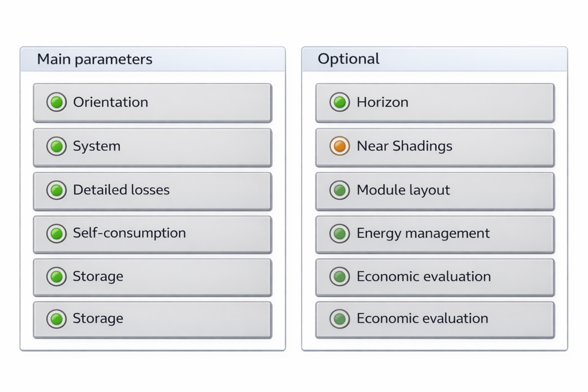Click the duplicate Storage entry at panel bottom
This screenshot has width=588, height=392.
click(x=152, y=319)
